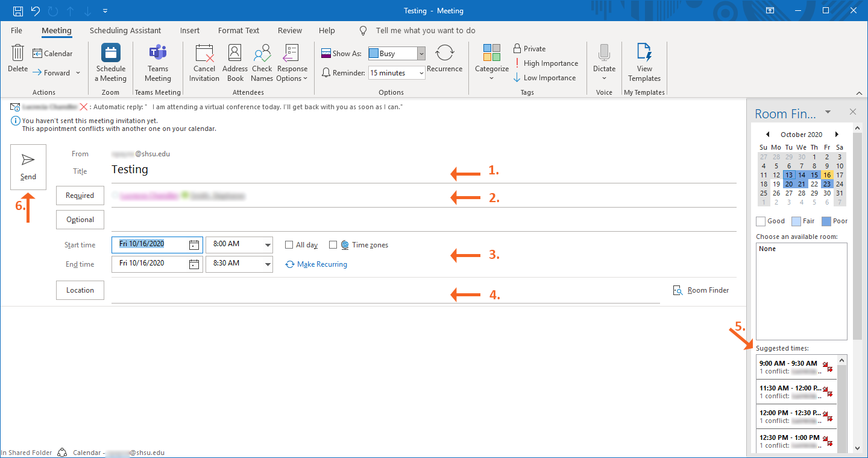Open View Templates
The width and height of the screenshot is (868, 458).
[x=644, y=54]
